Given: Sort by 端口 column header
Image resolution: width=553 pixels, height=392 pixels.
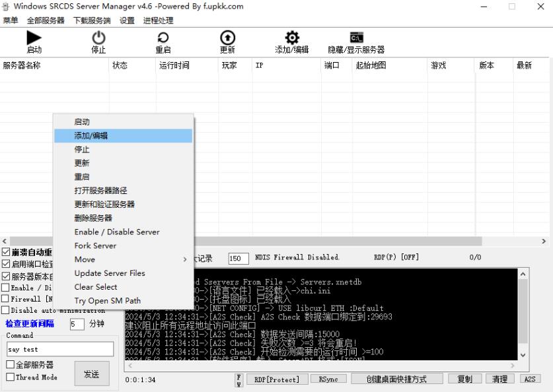Looking at the screenshot, I should pyautogui.click(x=337, y=65).
